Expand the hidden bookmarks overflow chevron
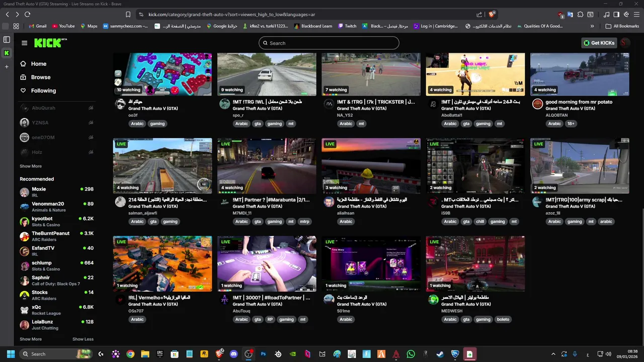644x362 pixels. [592, 26]
